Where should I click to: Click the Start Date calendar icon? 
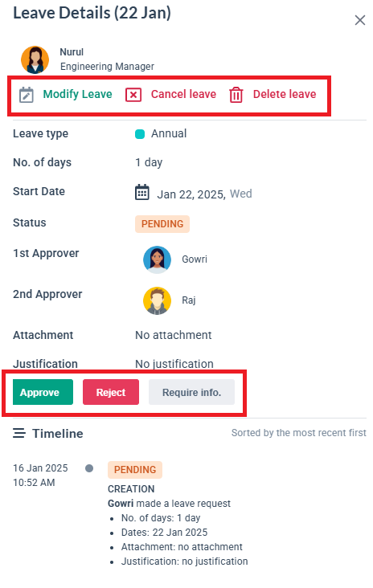pos(141,192)
